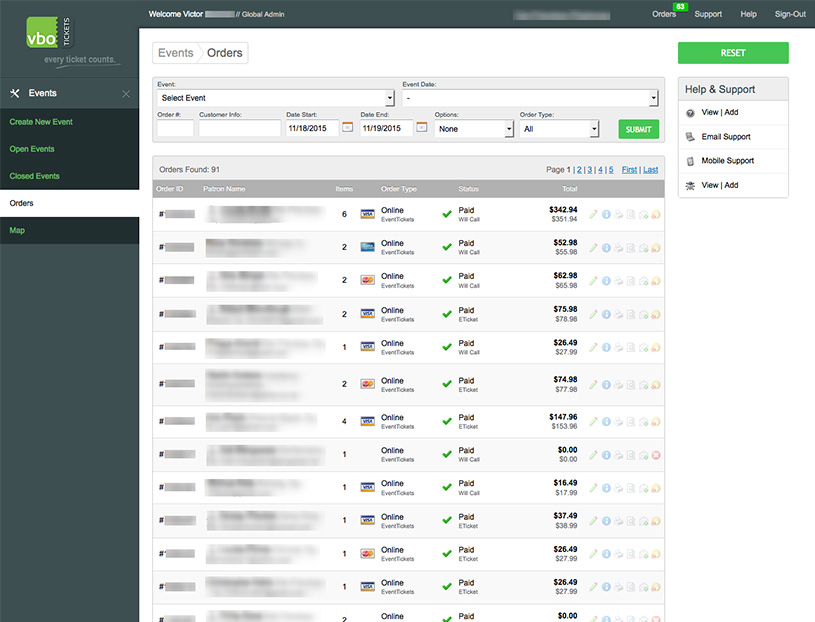The image size is (815, 622).
Task: Open the Date Start calendar picker
Action: (x=348, y=127)
